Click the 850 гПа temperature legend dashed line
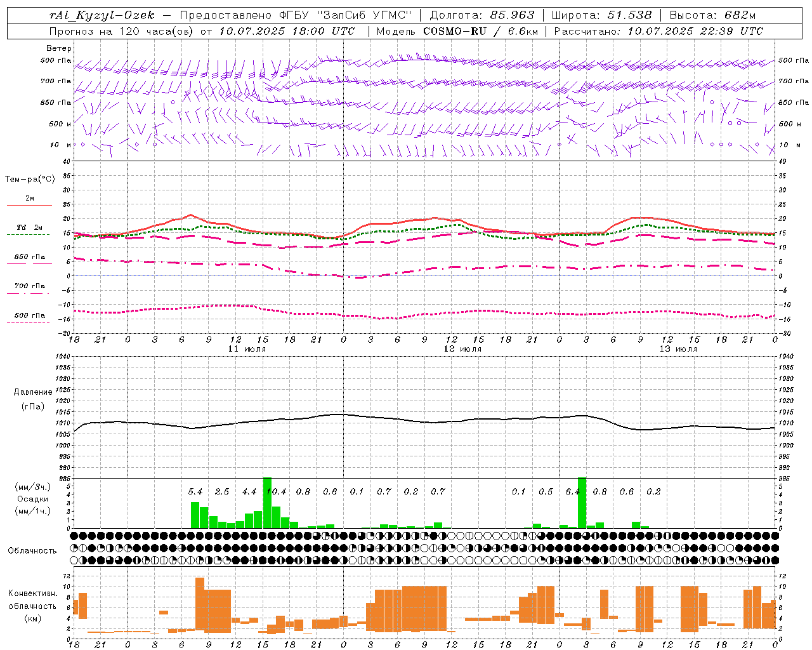This screenshot has height=650, width=812. pos(29,263)
